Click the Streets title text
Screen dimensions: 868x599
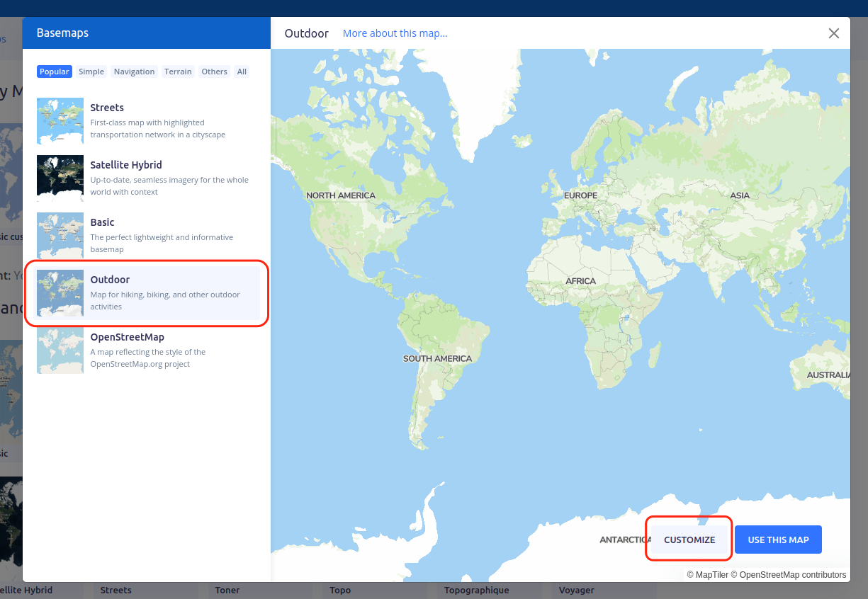(107, 108)
